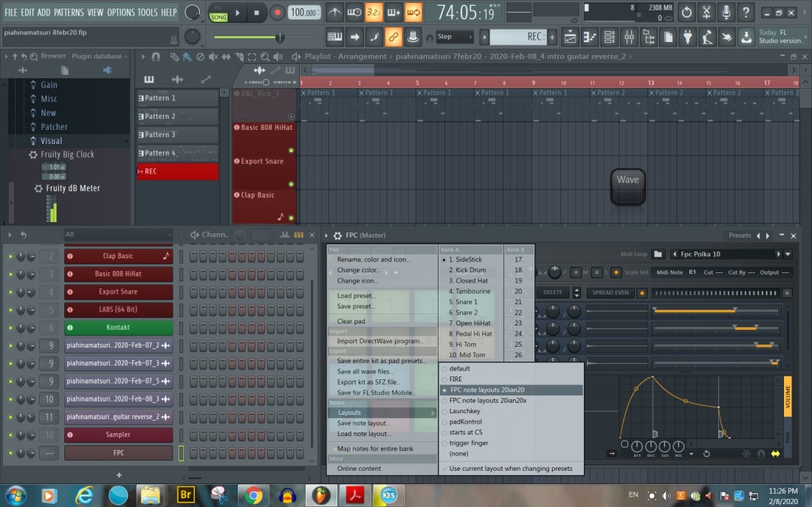This screenshot has height=507, width=812.
Task: Open the Fpc Polka 10 preset dropdown arrow
Action: tap(788, 255)
